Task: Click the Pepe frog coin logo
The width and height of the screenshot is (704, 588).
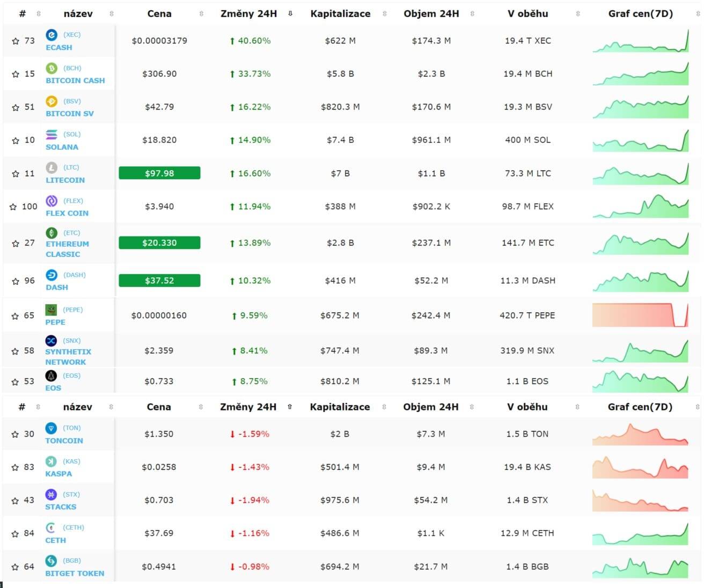Action: (51, 310)
